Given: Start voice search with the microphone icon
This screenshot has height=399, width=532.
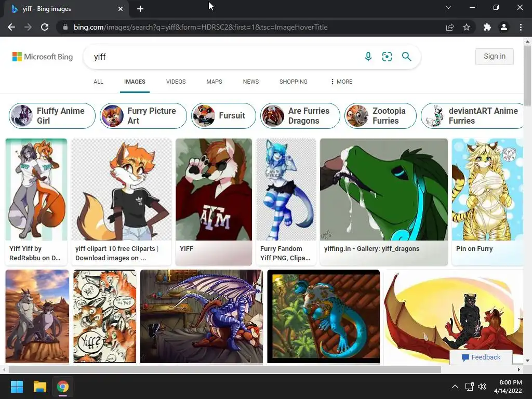Looking at the screenshot, I should (x=368, y=57).
